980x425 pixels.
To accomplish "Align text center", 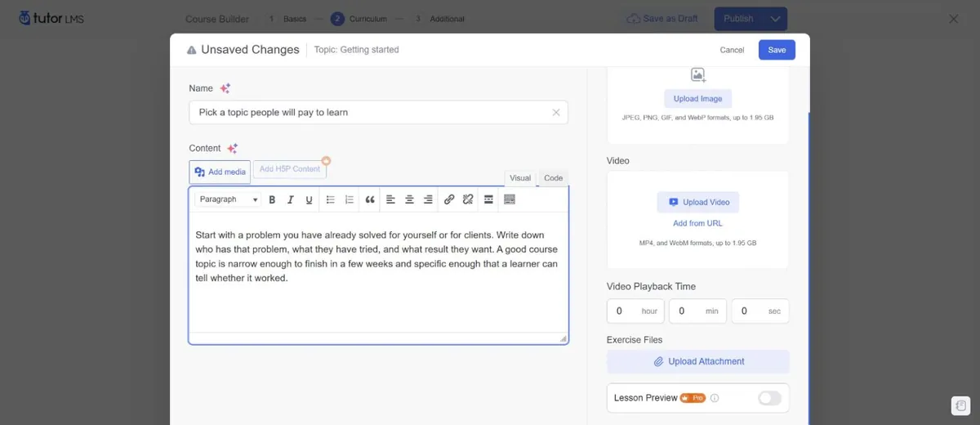I will [409, 199].
